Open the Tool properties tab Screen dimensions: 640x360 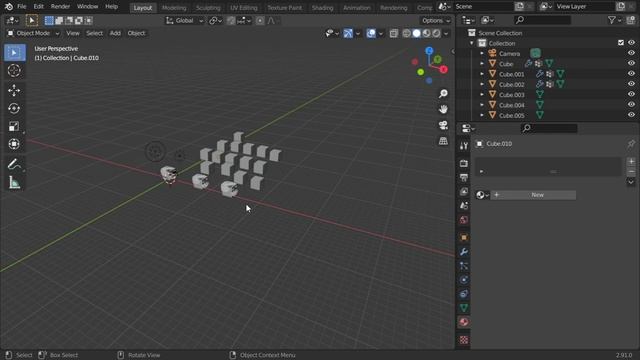[x=464, y=146]
